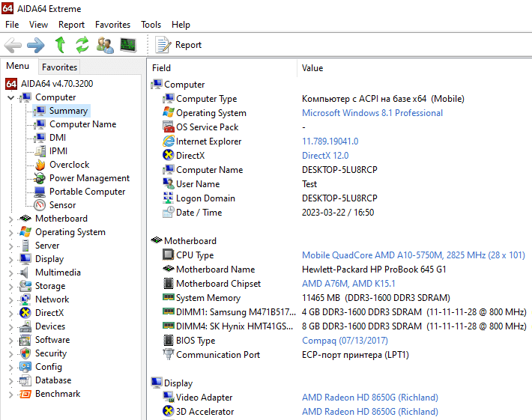Screen dimensions: 532x420
Task: Open the Favorites menu in menu bar
Action: click(112, 25)
